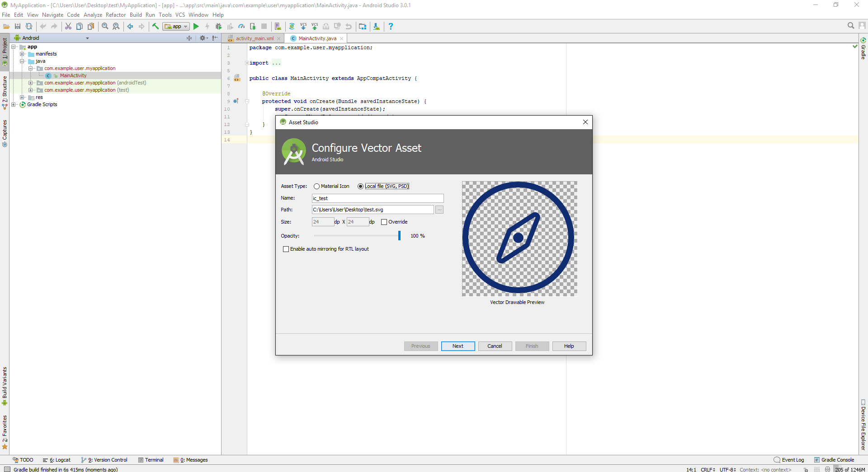Open the Android project view dropdown

(x=87, y=38)
